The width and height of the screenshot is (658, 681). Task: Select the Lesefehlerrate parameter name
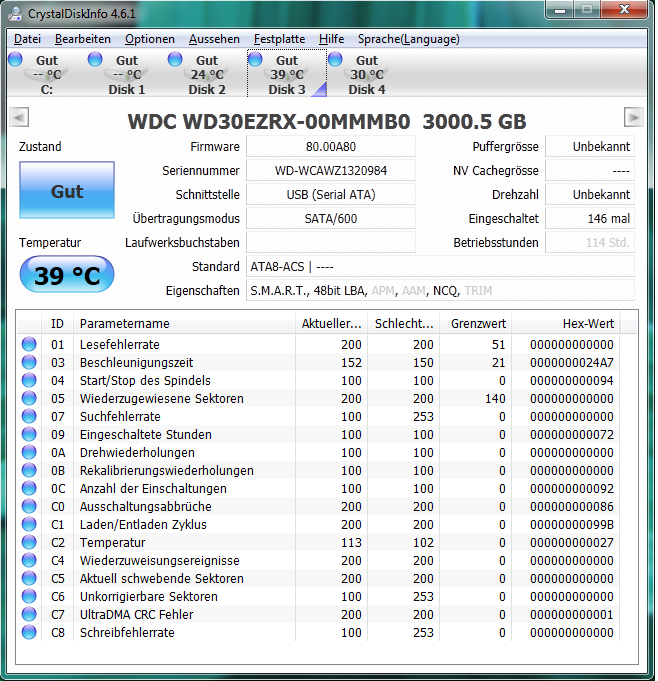pyautogui.click(x=119, y=344)
